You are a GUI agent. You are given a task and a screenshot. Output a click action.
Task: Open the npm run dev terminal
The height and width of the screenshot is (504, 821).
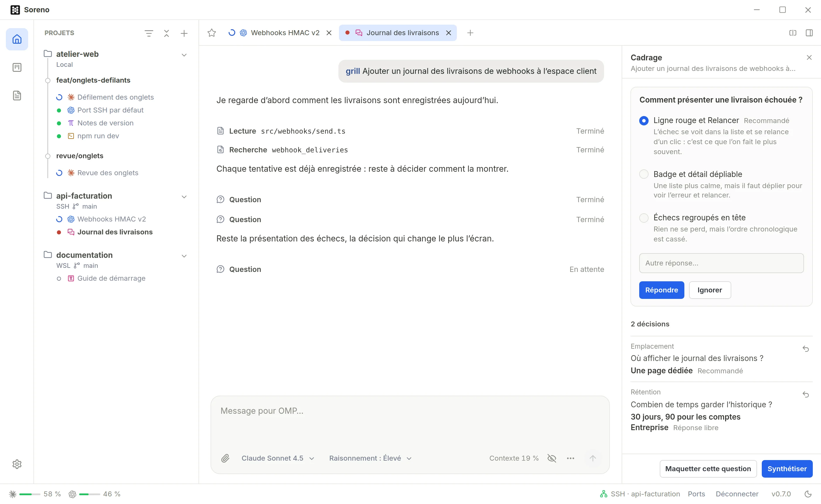(x=98, y=136)
